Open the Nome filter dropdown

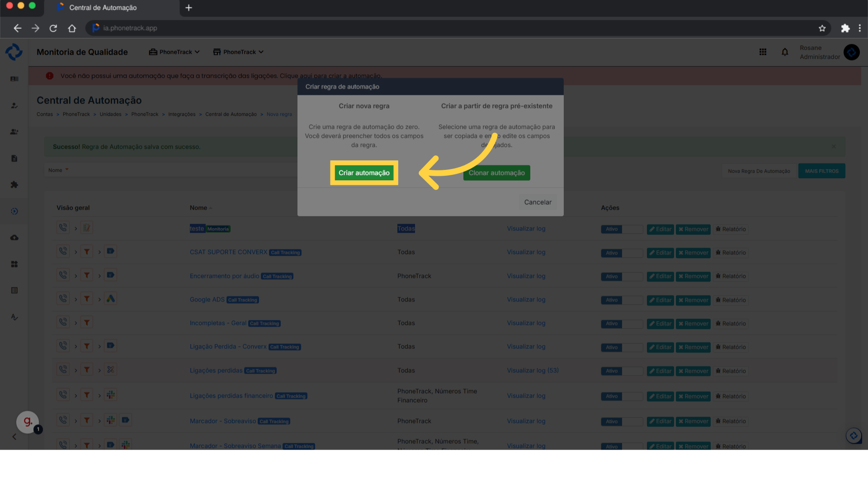(59, 170)
